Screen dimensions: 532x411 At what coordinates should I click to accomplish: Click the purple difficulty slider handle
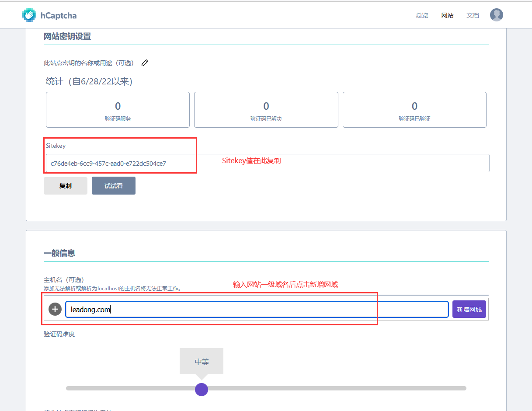(x=201, y=389)
